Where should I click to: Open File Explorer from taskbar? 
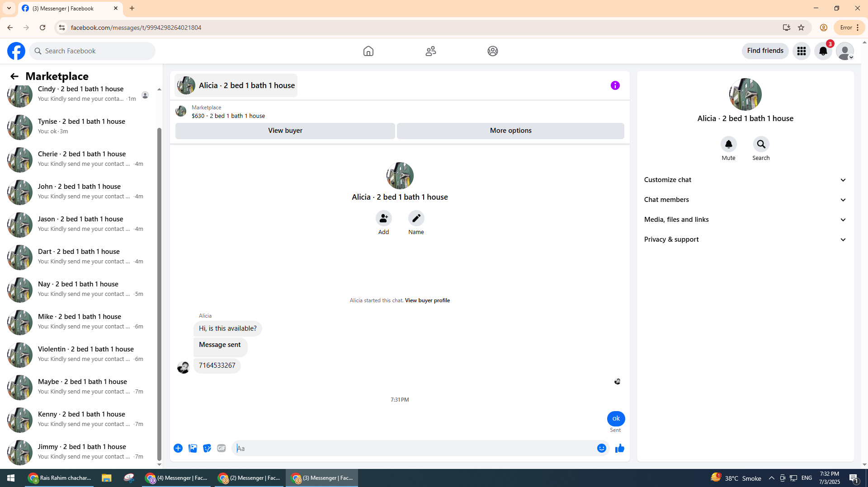click(106, 478)
